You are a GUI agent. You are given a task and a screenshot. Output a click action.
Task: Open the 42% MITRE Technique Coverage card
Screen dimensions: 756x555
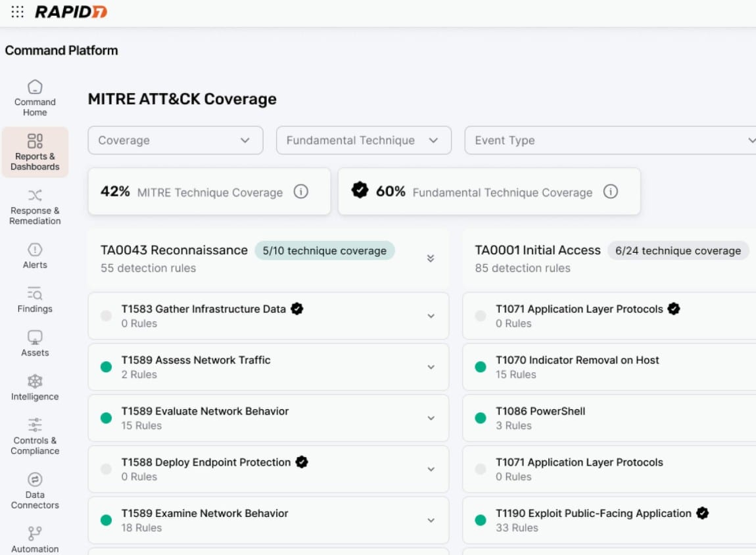pyautogui.click(x=209, y=191)
